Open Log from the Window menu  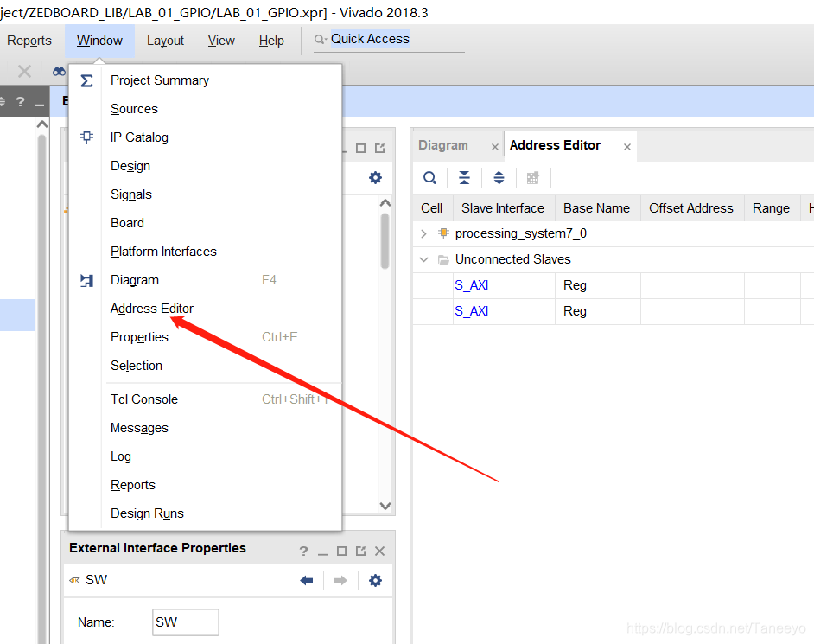(x=206, y=456)
